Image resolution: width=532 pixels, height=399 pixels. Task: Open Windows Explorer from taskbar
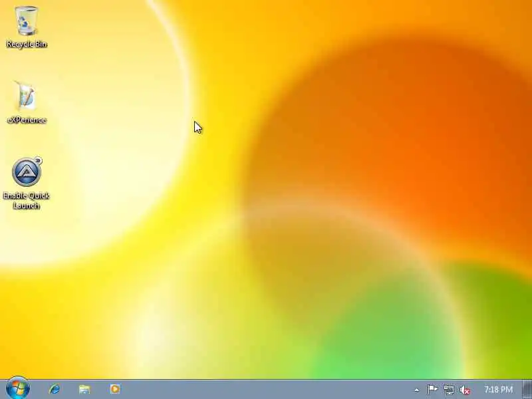(x=84, y=389)
